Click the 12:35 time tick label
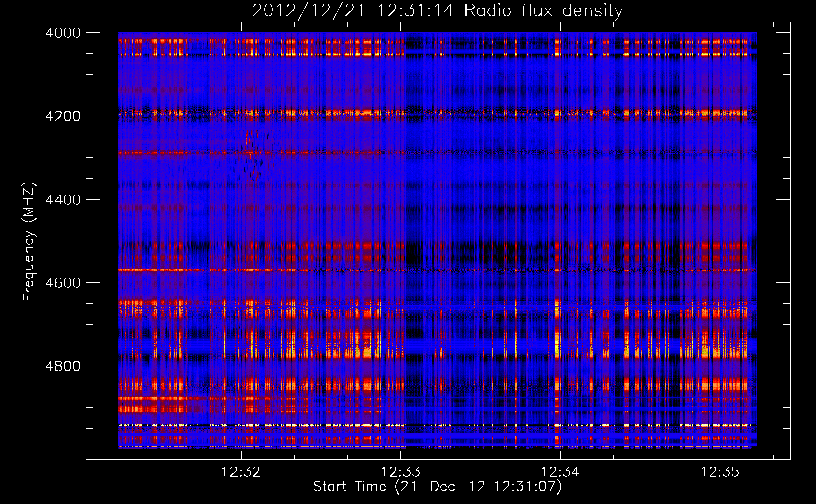Image resolution: width=816 pixels, height=504 pixels. coord(720,472)
